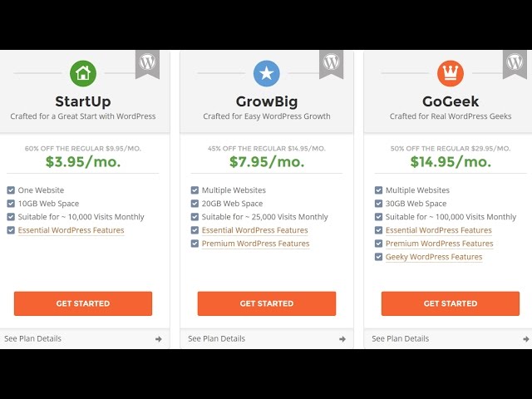Toggle the 20GB Web Space checkbox
This screenshot has height=399, width=532.
tap(195, 204)
